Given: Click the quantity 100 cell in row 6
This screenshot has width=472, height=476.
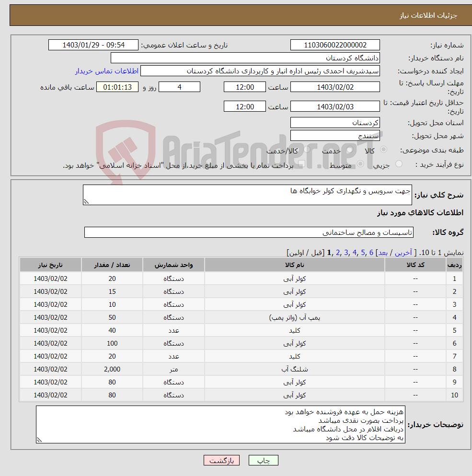Looking at the screenshot, I should (112, 343).
